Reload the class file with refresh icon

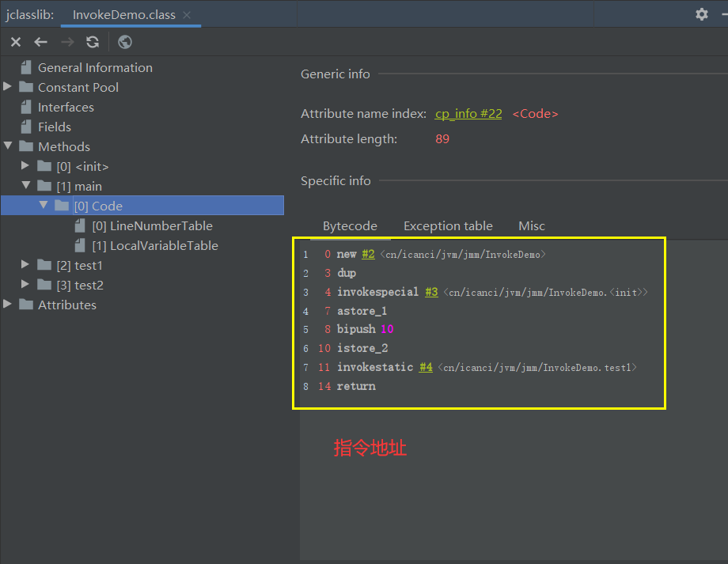point(93,42)
